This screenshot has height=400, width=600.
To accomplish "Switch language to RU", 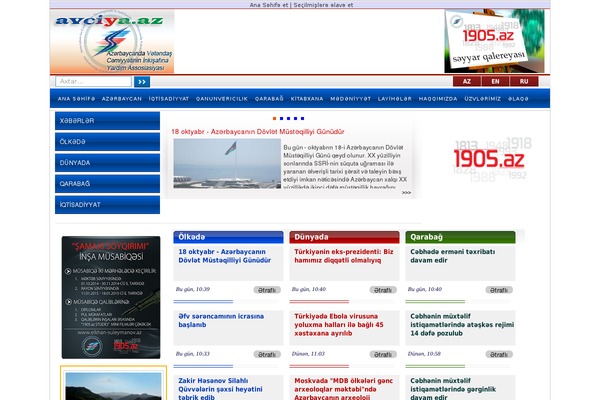I will [x=524, y=82].
